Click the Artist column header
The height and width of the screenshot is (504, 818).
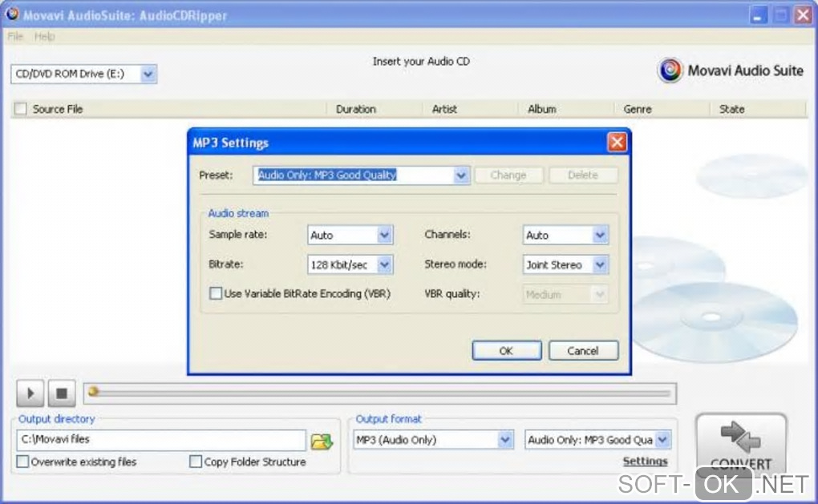tap(470, 109)
